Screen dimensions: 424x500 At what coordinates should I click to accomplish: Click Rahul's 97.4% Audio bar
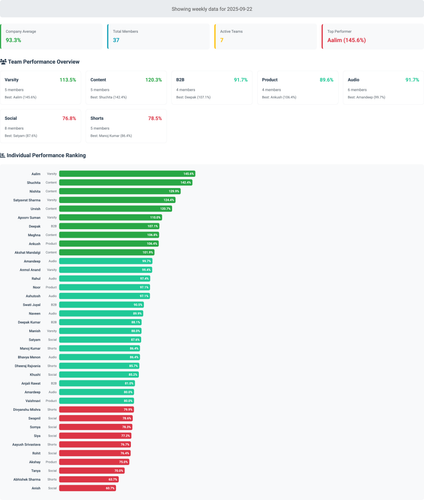point(105,278)
